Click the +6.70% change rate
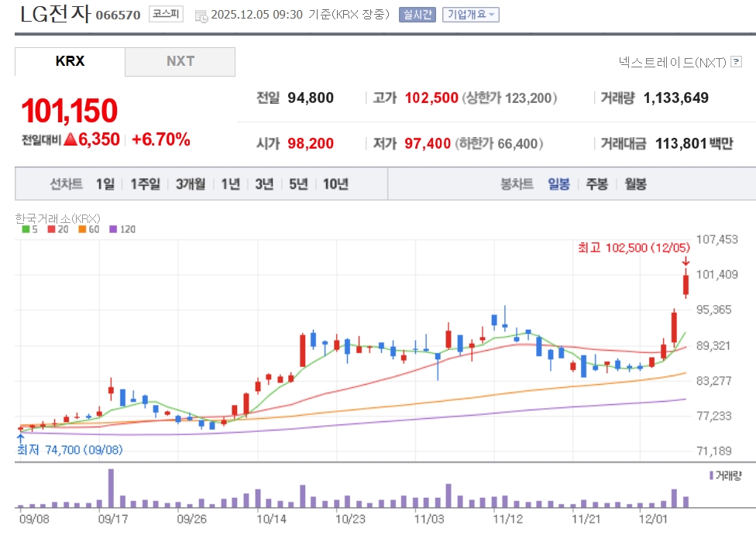The height and width of the screenshot is (542, 756). point(160,139)
